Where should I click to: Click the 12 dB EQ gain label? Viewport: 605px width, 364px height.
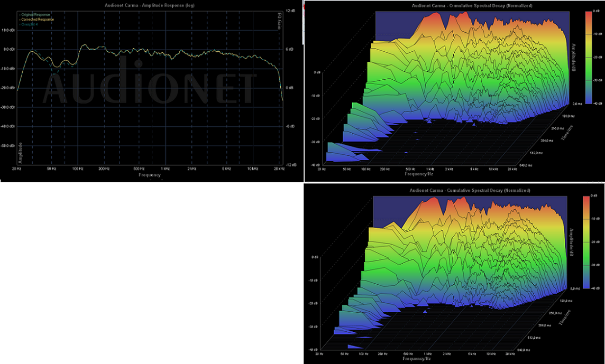tap(290, 11)
